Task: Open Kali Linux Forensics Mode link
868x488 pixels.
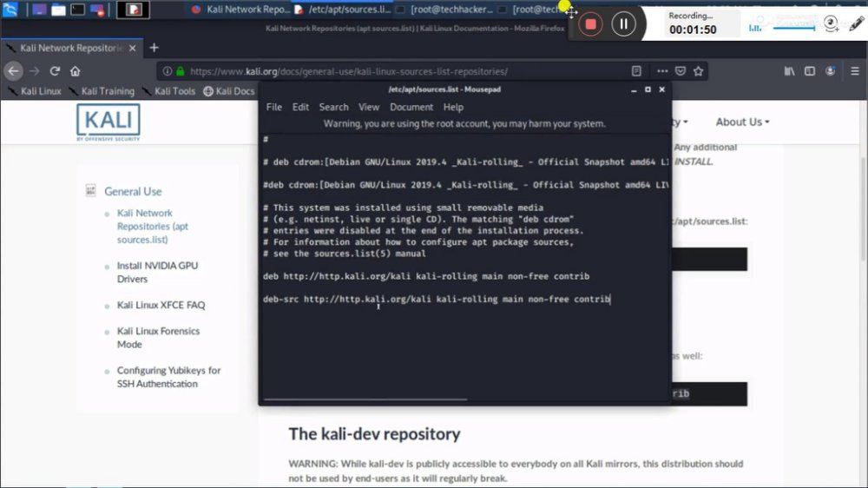Action: coord(158,337)
